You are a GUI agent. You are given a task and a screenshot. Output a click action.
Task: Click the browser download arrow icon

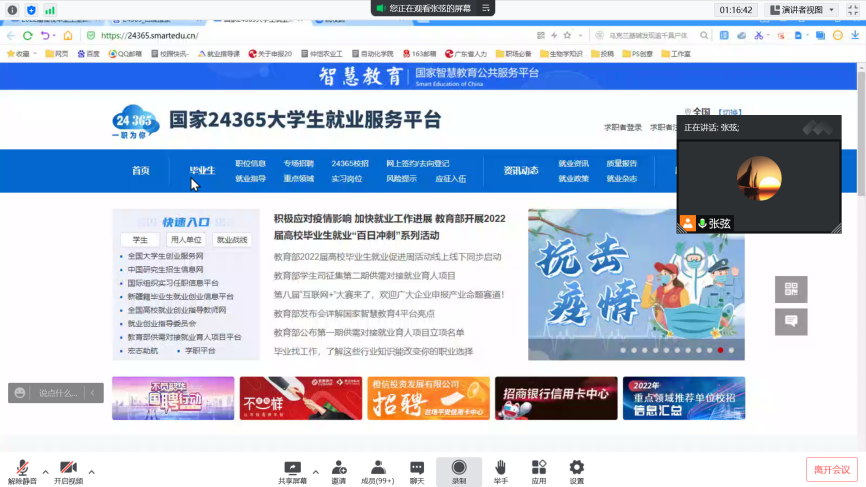[855, 35]
